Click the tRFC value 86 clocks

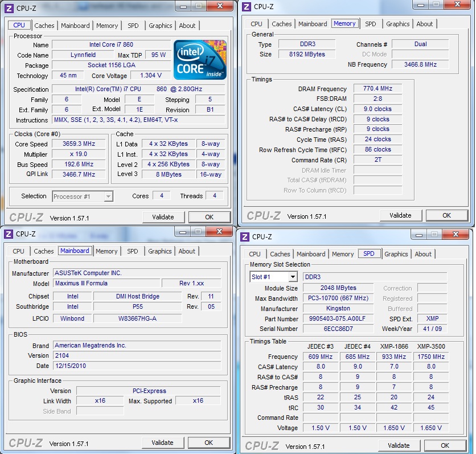(377, 149)
